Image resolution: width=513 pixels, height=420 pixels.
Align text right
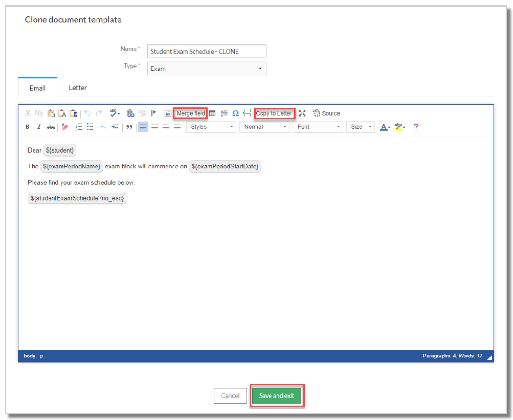coord(166,127)
